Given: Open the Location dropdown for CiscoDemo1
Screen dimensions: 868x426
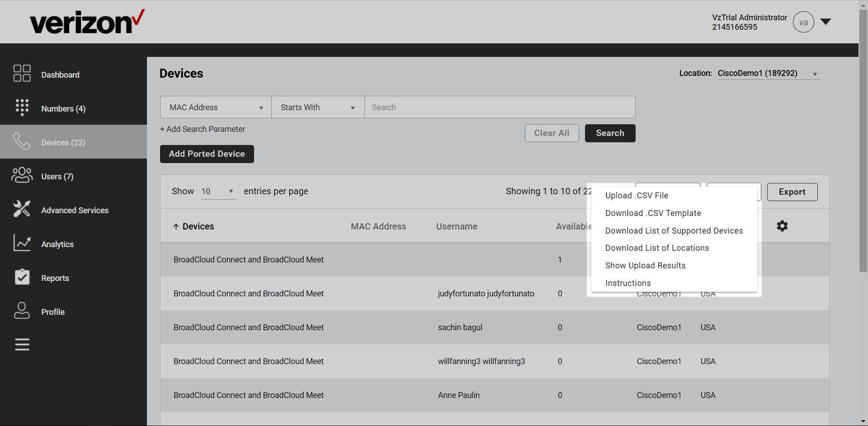Looking at the screenshot, I should [768, 73].
